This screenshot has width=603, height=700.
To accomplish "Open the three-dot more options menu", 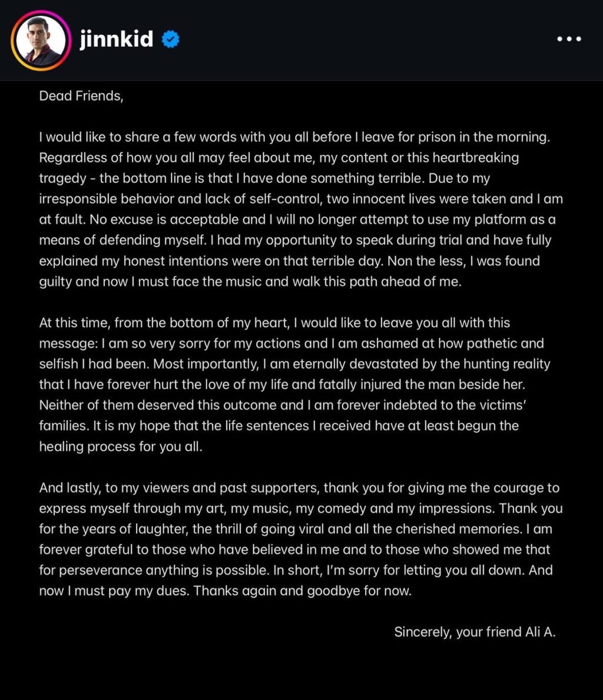I will (x=569, y=39).
